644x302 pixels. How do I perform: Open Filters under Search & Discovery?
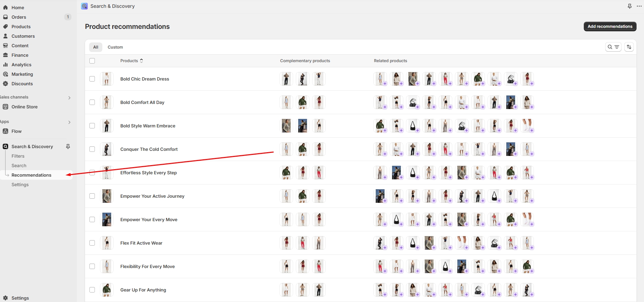[x=18, y=156]
